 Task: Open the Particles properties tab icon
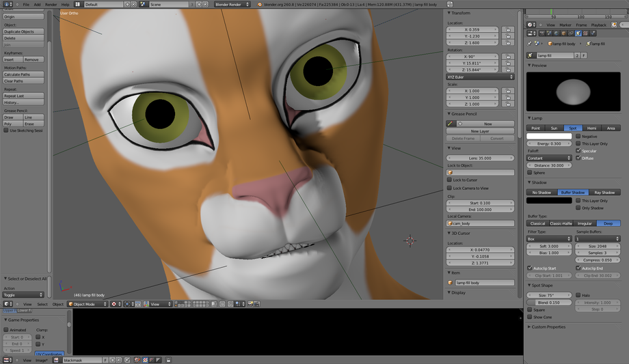(593, 33)
